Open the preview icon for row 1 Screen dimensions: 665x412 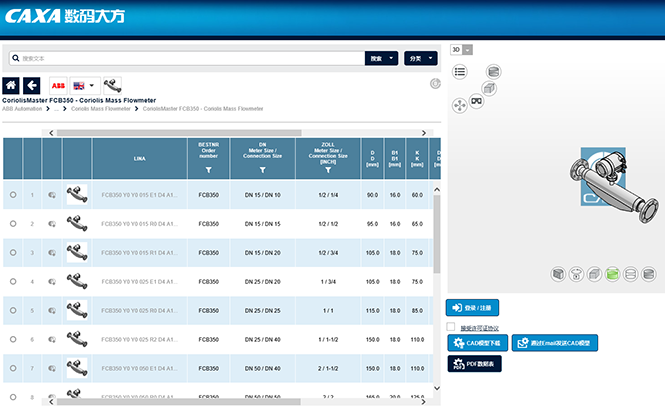point(52,195)
